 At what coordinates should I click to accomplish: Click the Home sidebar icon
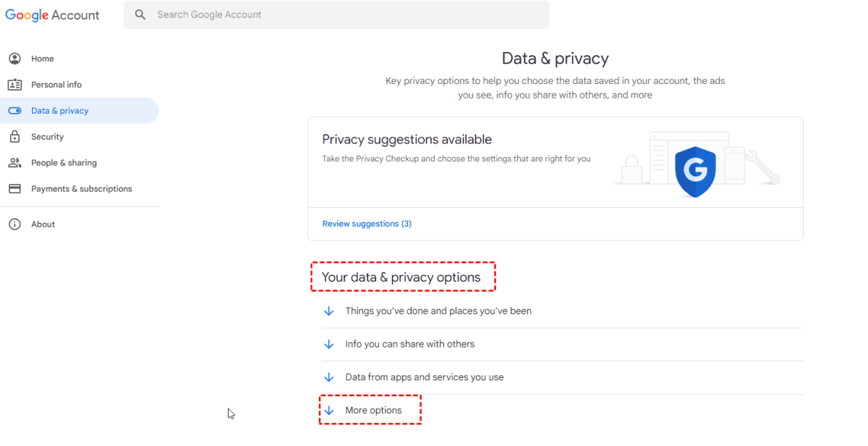14,59
